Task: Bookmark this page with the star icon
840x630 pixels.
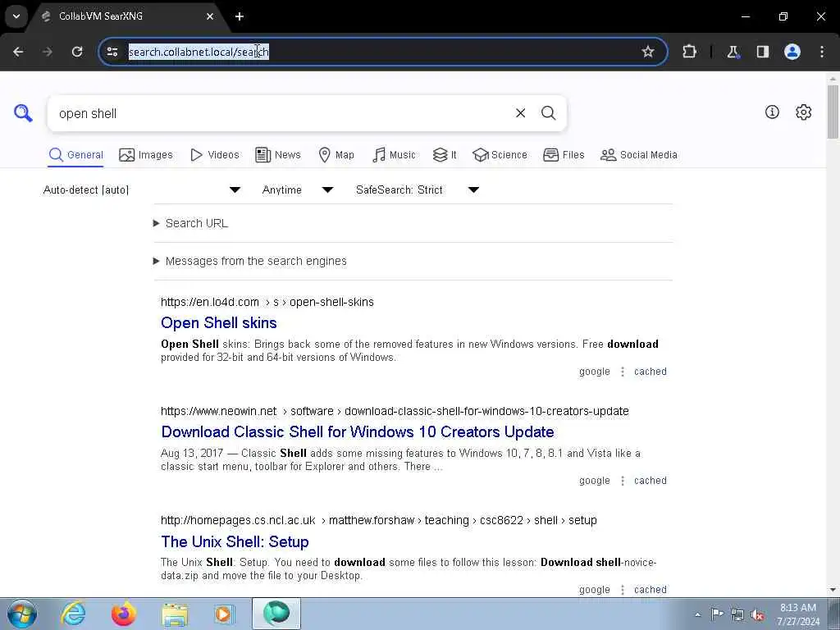Action: (x=648, y=52)
